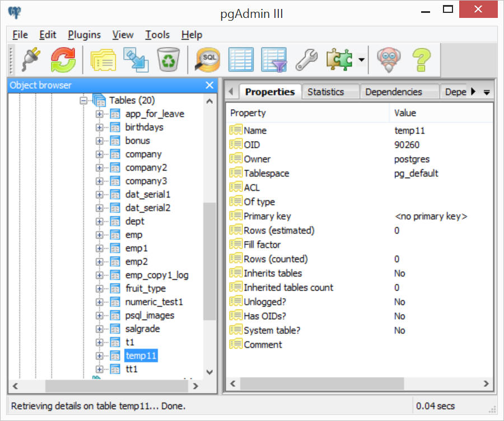The height and width of the screenshot is (421, 504).
Task: Select the dat_serial2 table
Action: [x=147, y=208]
